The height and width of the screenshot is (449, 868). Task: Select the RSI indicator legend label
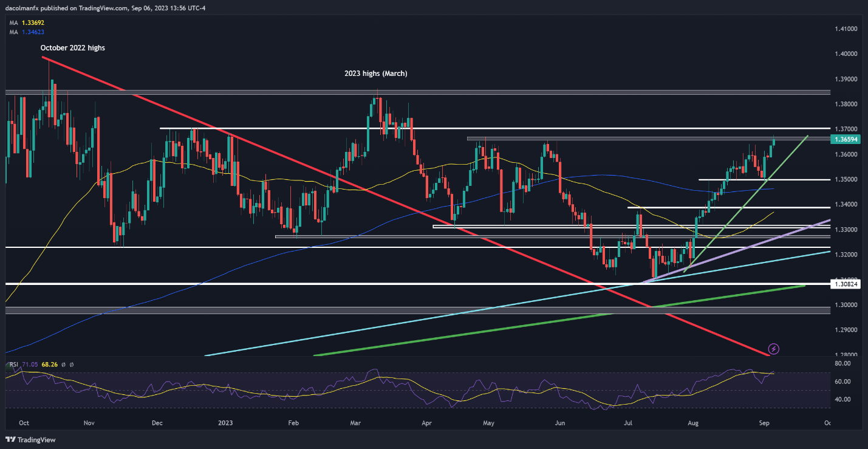tap(13, 365)
